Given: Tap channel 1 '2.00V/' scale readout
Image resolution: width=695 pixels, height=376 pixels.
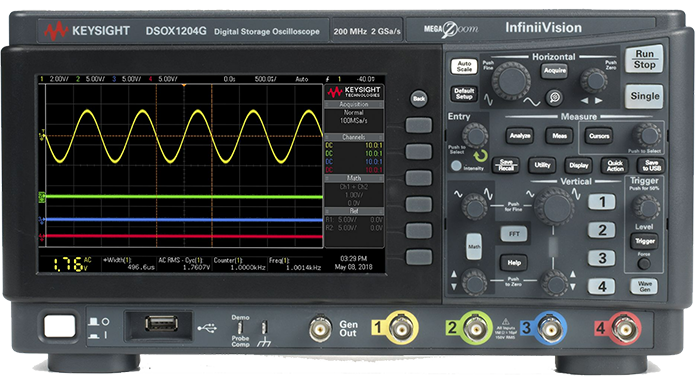Looking at the screenshot, I should pyautogui.click(x=59, y=79).
